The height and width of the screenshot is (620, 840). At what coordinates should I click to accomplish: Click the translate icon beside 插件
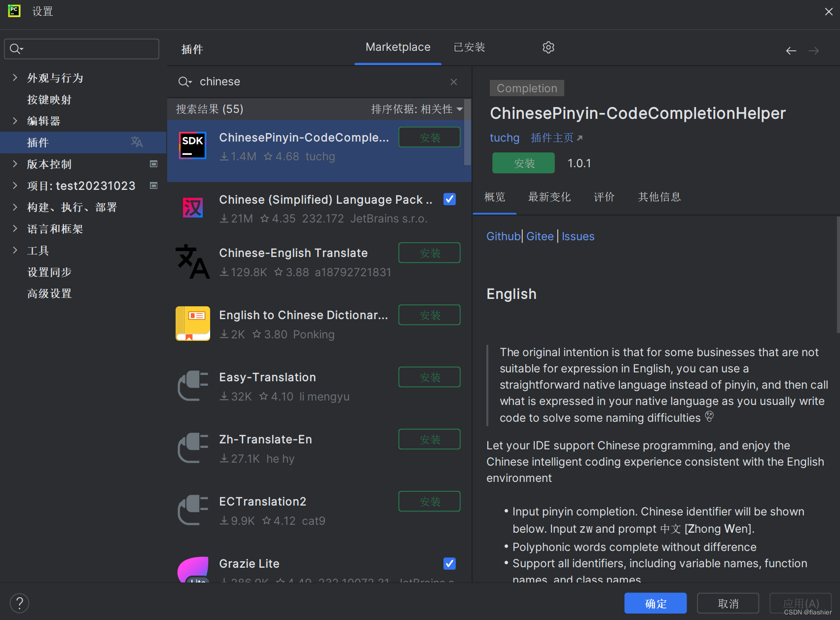(x=137, y=142)
